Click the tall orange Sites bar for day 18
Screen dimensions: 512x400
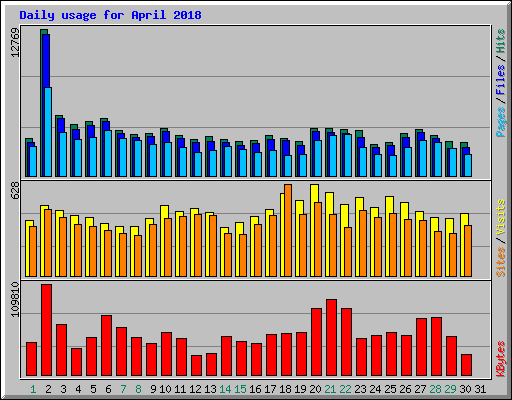[288, 230]
